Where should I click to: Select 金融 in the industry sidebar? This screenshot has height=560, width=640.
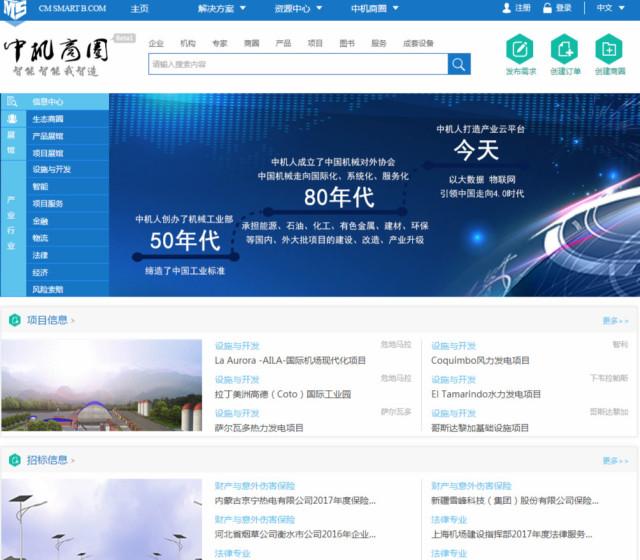pyautogui.click(x=40, y=221)
